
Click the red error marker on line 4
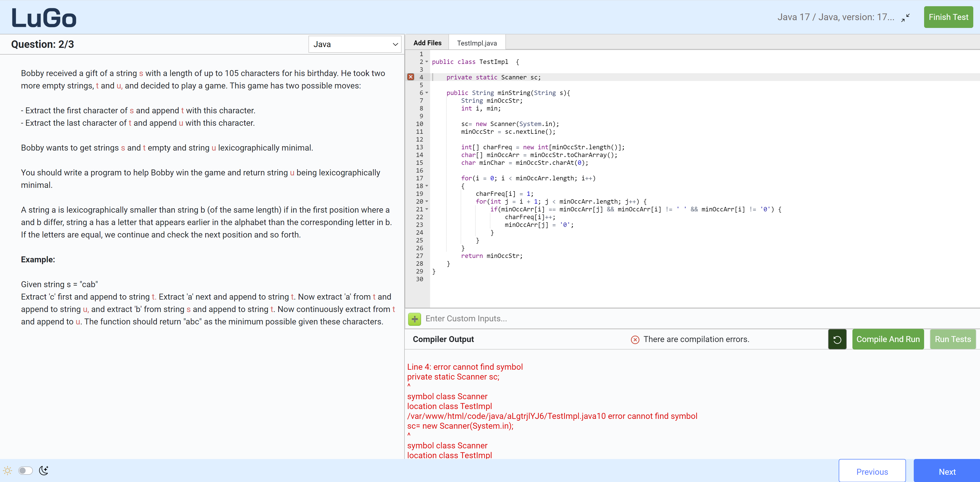(410, 77)
